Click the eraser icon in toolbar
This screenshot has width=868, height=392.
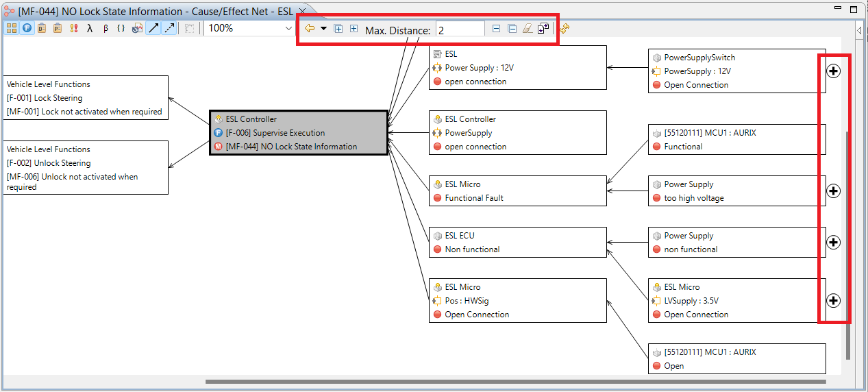527,29
